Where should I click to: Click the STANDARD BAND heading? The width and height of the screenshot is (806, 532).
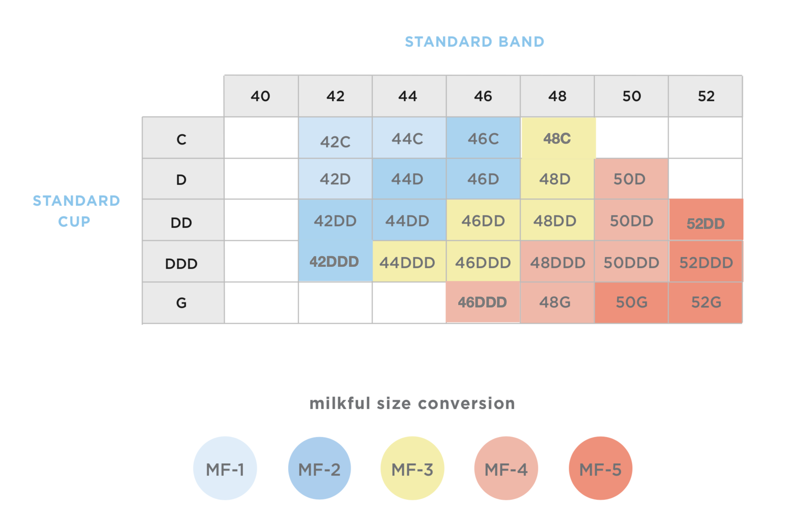[475, 42]
